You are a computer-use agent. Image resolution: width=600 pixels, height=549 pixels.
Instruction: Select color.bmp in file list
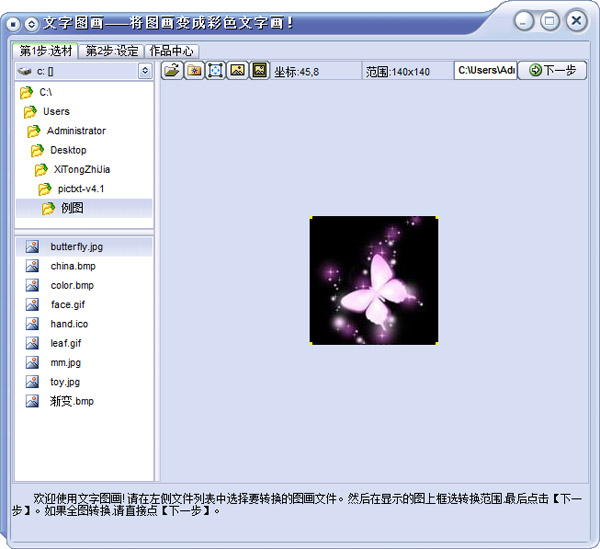[84, 285]
